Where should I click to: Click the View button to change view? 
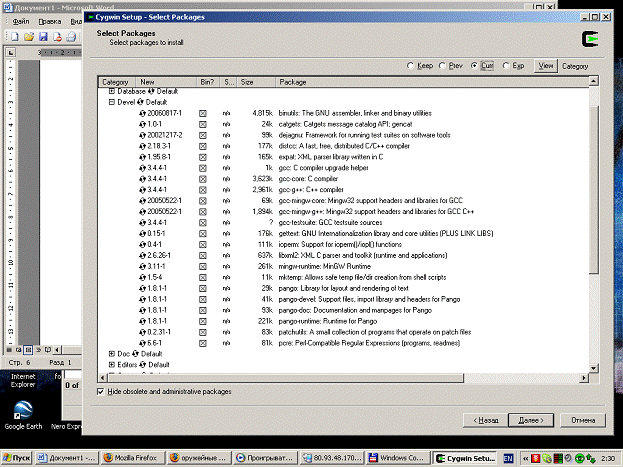(546, 66)
